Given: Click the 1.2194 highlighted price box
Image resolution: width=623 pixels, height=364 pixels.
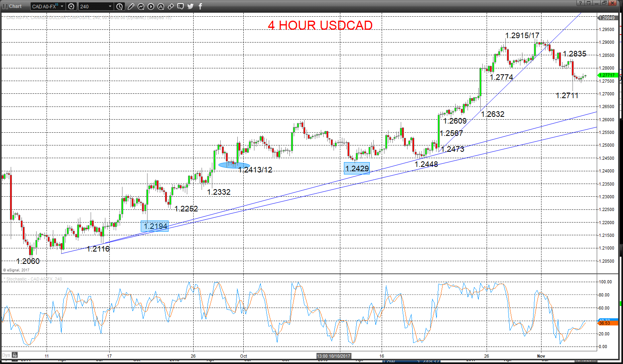Looking at the screenshot, I should pyautogui.click(x=155, y=226).
